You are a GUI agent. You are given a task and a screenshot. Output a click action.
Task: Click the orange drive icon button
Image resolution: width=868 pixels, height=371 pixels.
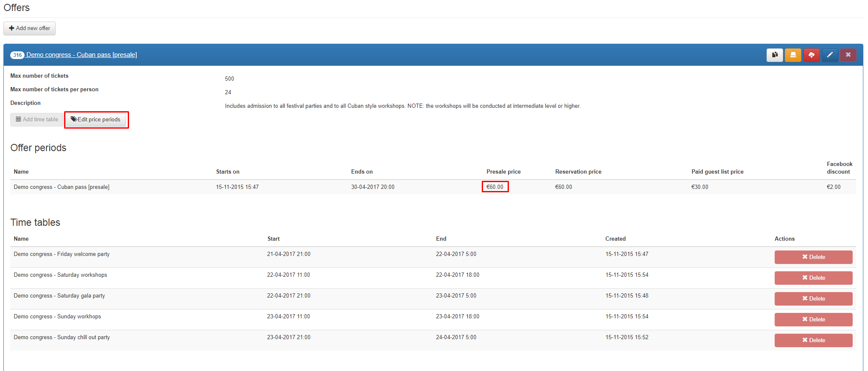coord(793,55)
